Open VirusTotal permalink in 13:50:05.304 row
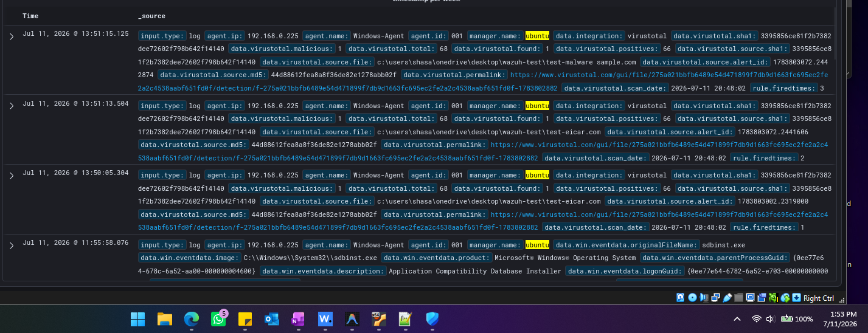Viewport: 868px width, 333px height. pos(483,221)
